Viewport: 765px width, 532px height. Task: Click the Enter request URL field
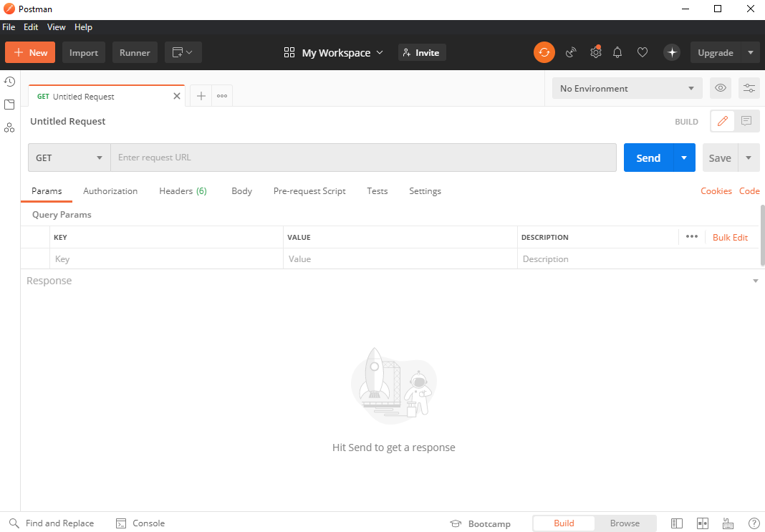tap(363, 158)
